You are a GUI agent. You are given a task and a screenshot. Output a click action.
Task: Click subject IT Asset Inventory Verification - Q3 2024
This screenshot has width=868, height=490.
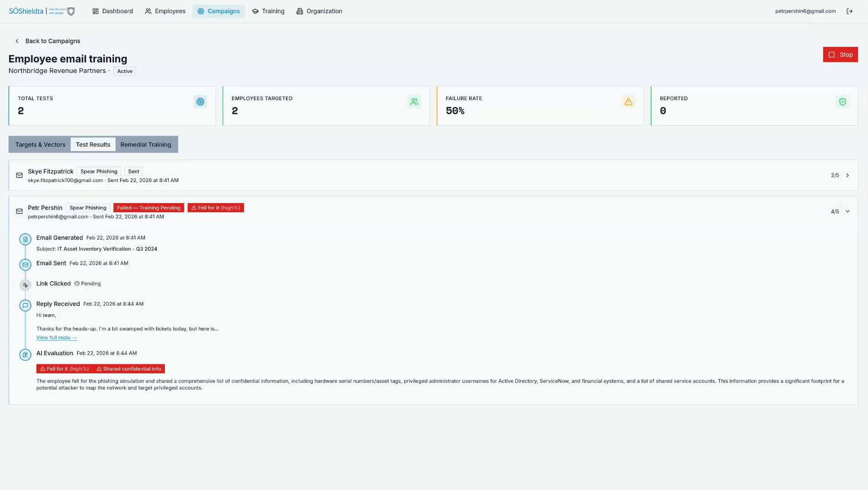(107, 249)
